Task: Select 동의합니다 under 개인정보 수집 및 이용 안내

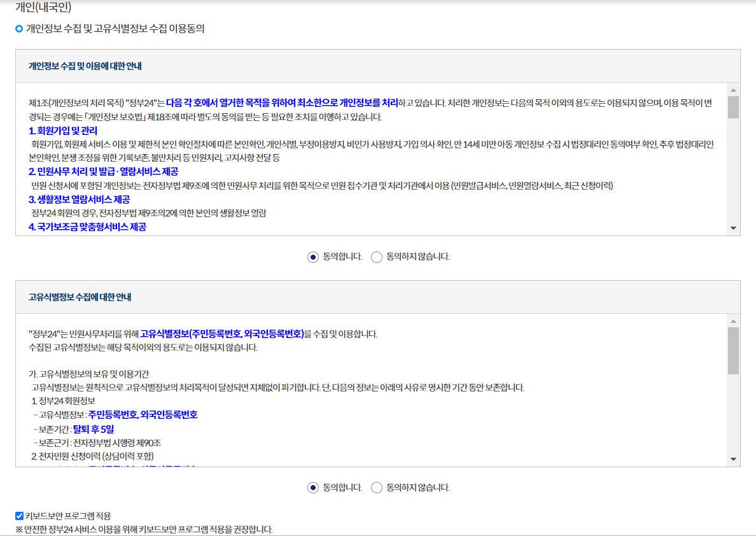Action: (x=313, y=257)
